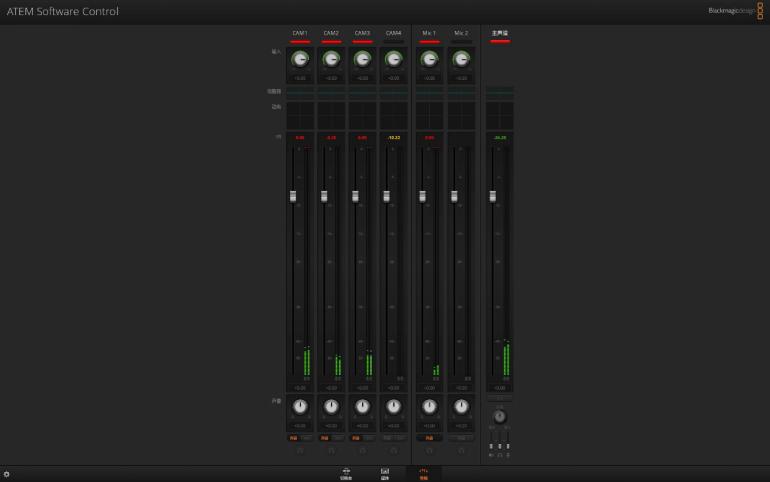Toggle the CAM1 ON button
The image size is (770, 482).
click(294, 438)
